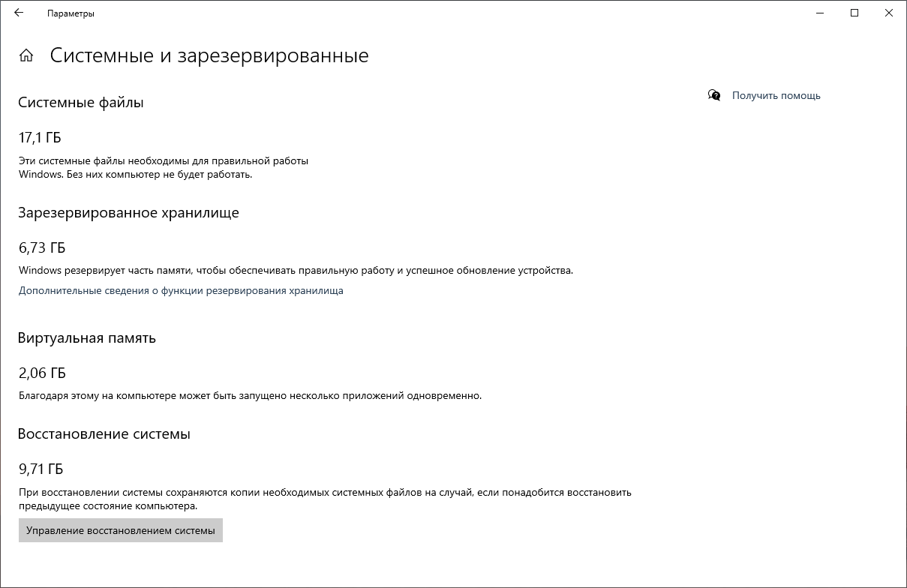The height and width of the screenshot is (588, 907).
Task: Maximize the Settings window
Action: [854, 13]
